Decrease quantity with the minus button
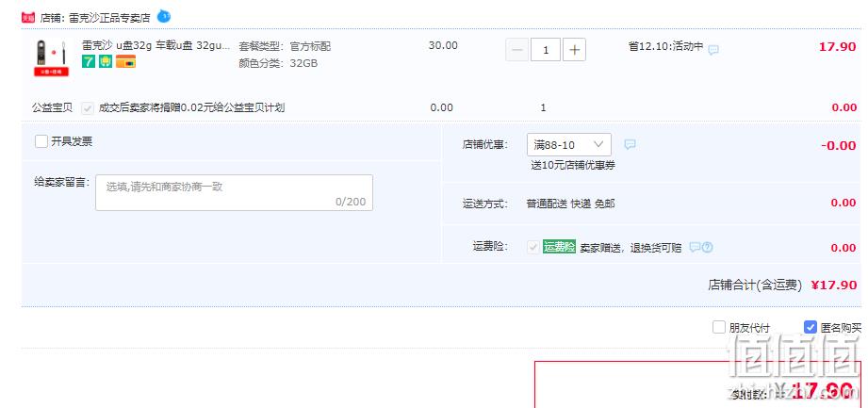868x408 pixels. click(517, 50)
